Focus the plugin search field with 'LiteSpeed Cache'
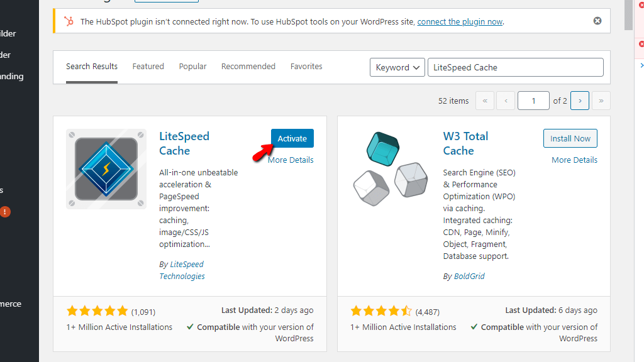This screenshot has width=644, height=362. tap(516, 67)
